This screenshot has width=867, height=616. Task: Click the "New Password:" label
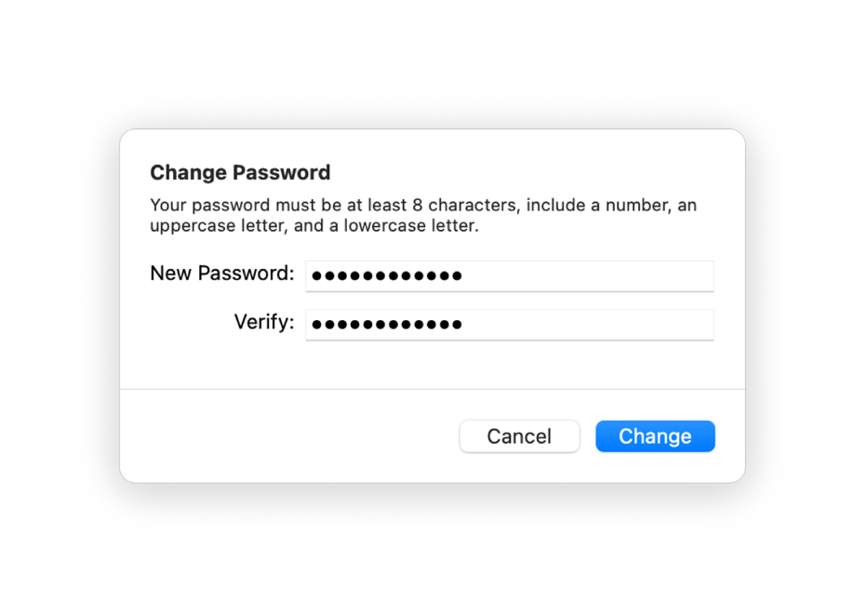click(221, 274)
